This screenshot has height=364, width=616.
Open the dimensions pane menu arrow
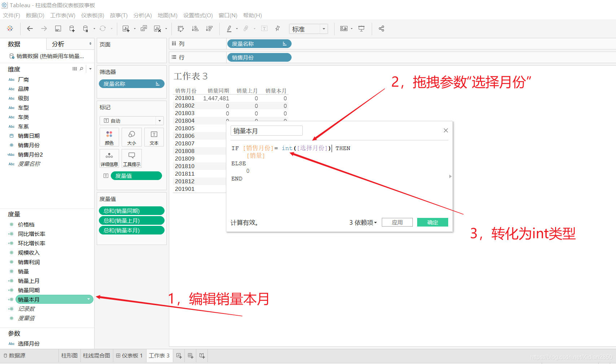[90, 69]
